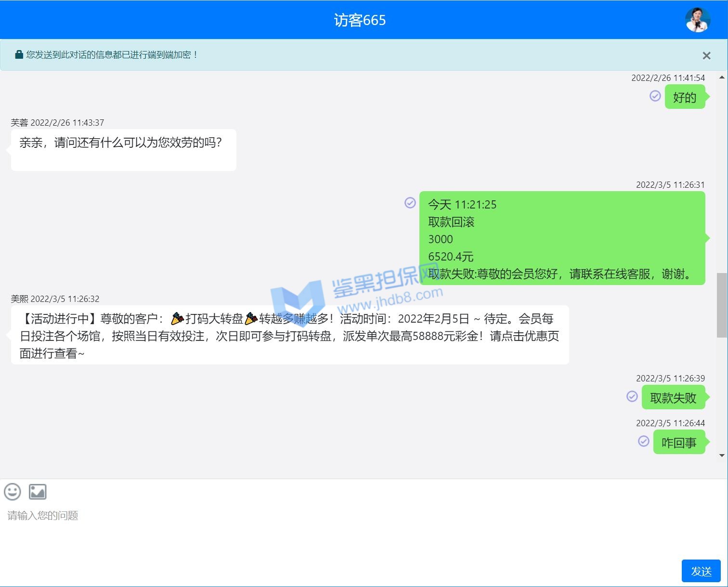Click the "取款失败" short message bubble

673,398
